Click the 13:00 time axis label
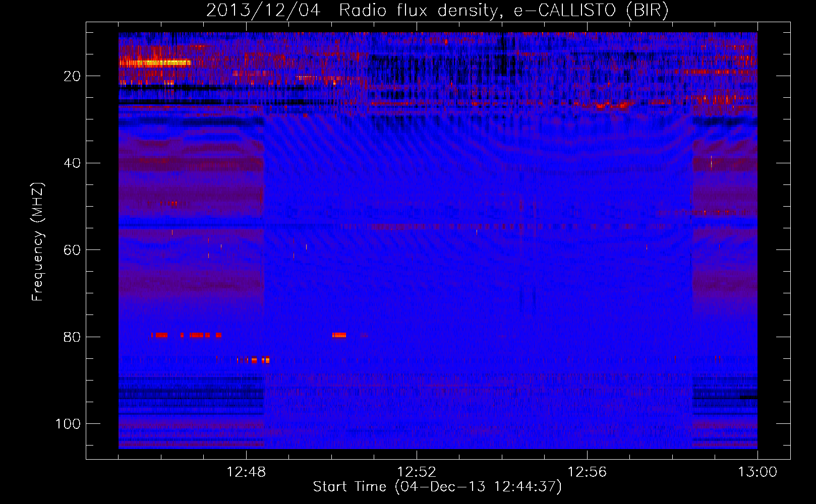This screenshot has height=504, width=816. [757, 472]
